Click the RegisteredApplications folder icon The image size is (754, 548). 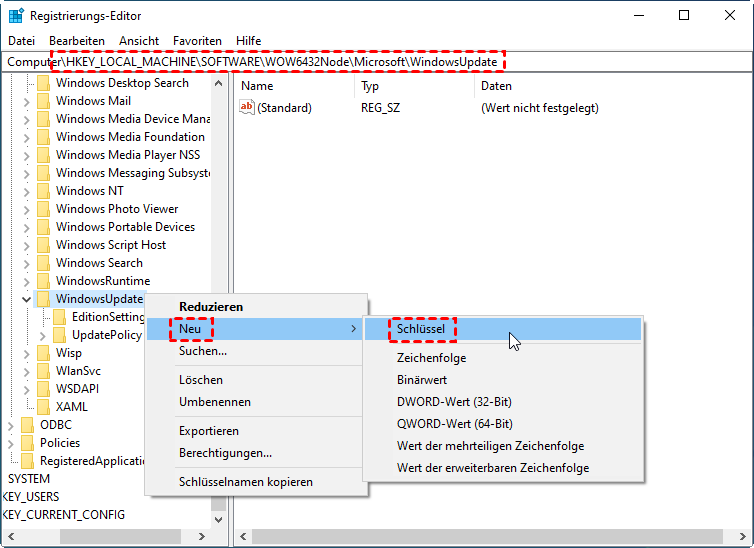tap(28, 461)
